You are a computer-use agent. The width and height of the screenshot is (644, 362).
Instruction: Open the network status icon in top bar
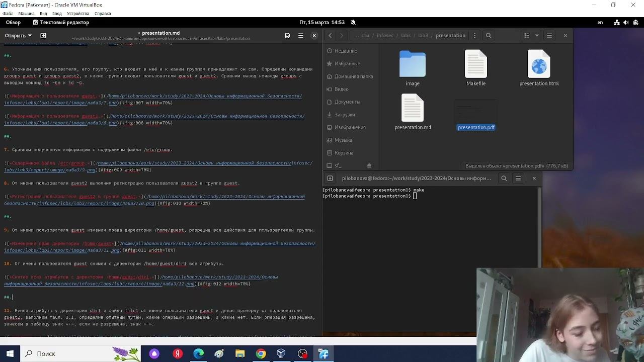pyautogui.click(x=617, y=23)
